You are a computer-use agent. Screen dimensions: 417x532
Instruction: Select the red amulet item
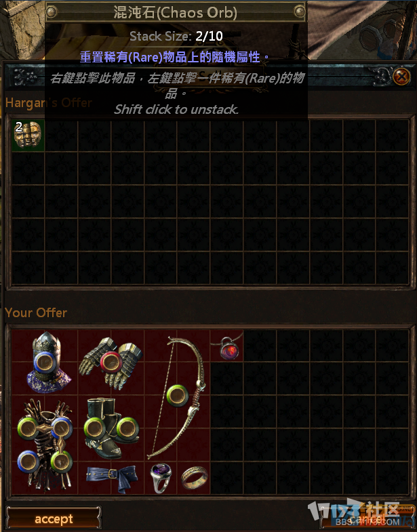click(x=227, y=346)
